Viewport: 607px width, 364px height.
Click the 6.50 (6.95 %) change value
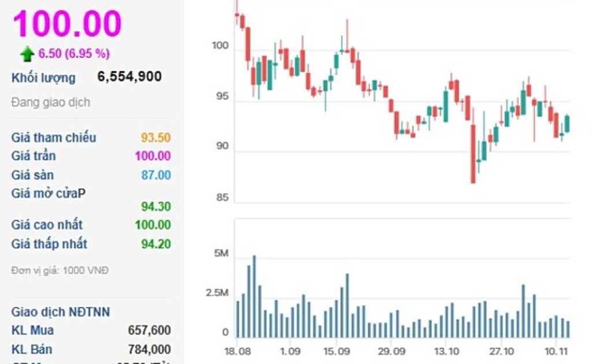pos(74,54)
